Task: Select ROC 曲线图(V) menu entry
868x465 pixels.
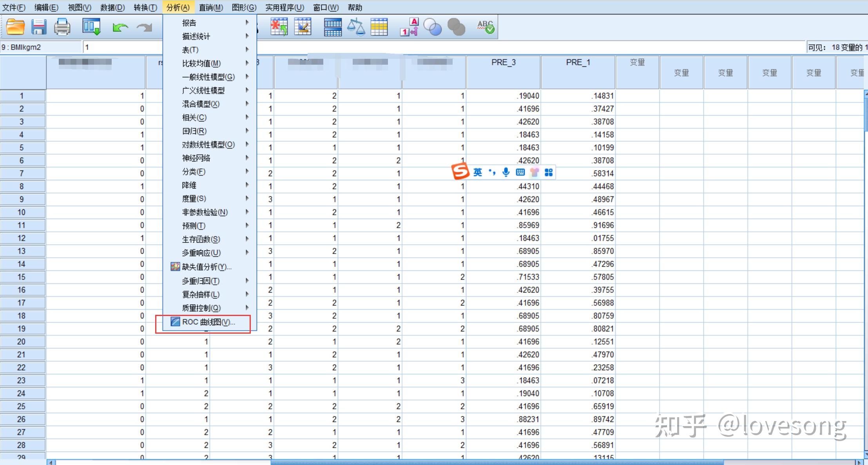Action: point(208,322)
